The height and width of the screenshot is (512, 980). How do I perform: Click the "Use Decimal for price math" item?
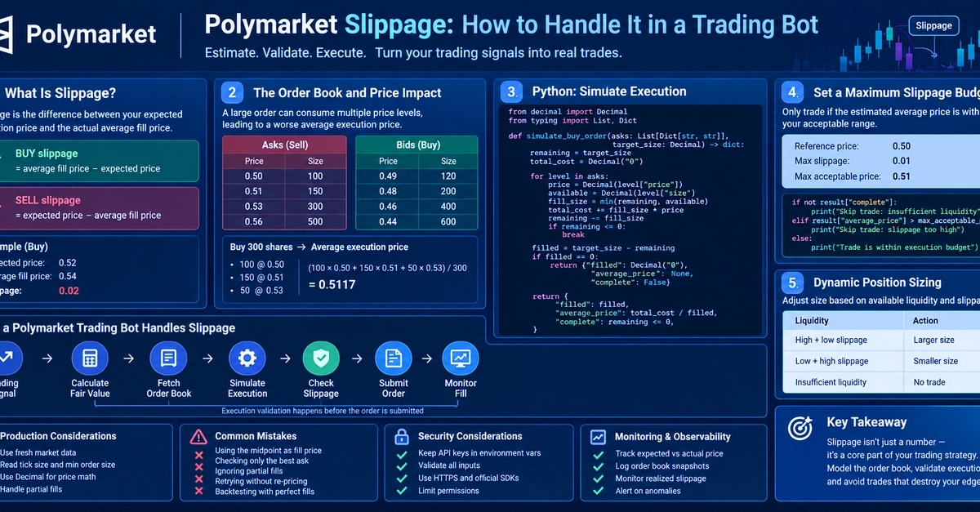48,477
